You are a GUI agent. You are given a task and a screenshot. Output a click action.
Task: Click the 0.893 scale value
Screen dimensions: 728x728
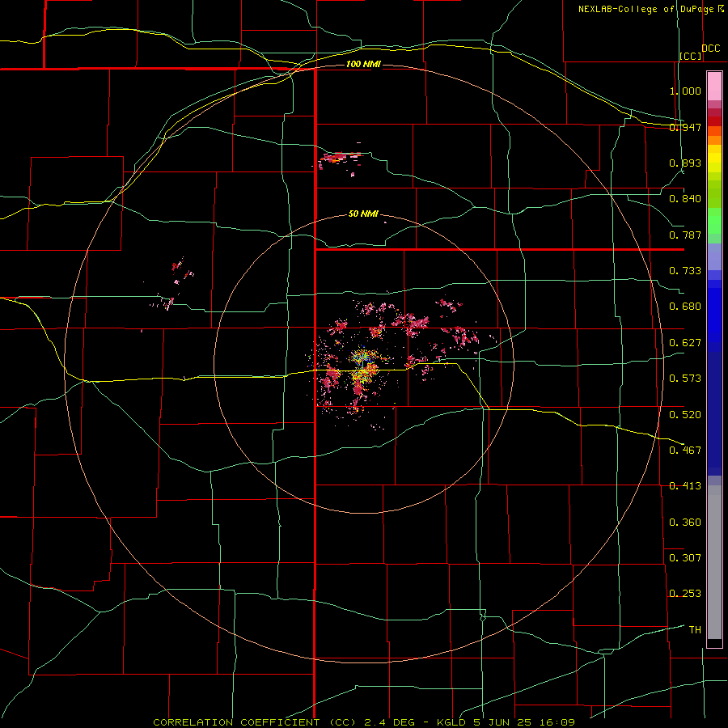[x=685, y=163]
